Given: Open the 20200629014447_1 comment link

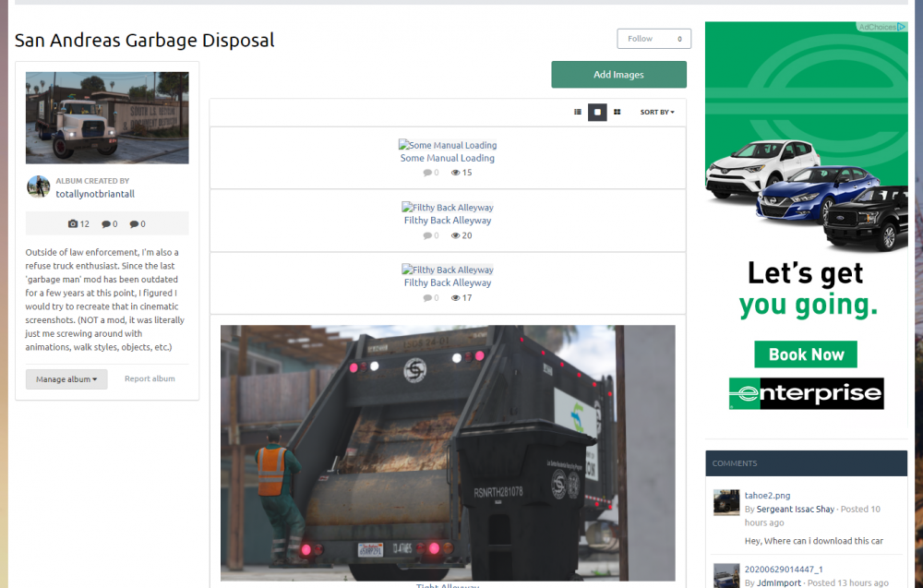Looking at the screenshot, I should [784, 570].
